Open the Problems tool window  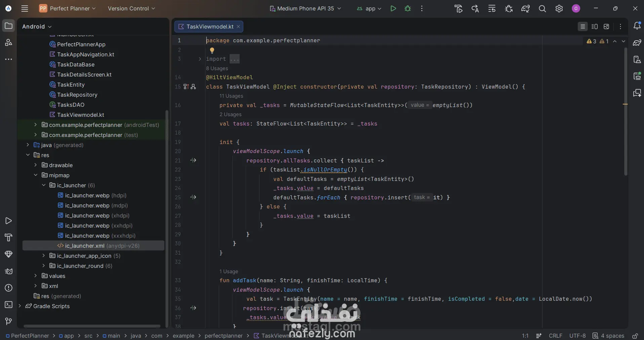pos(9,288)
